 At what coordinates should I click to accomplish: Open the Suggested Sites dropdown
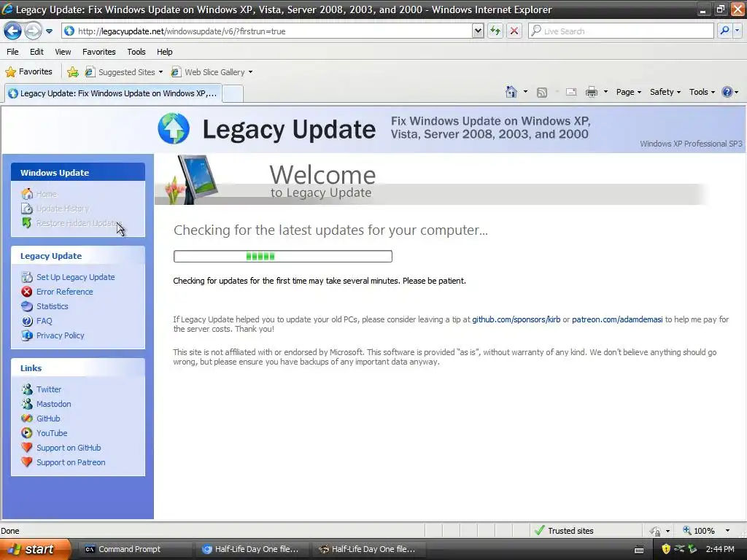(x=124, y=72)
